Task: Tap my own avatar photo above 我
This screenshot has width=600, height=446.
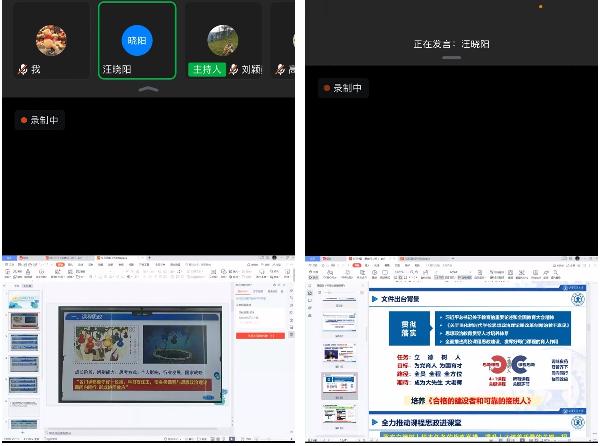Action: (51, 40)
